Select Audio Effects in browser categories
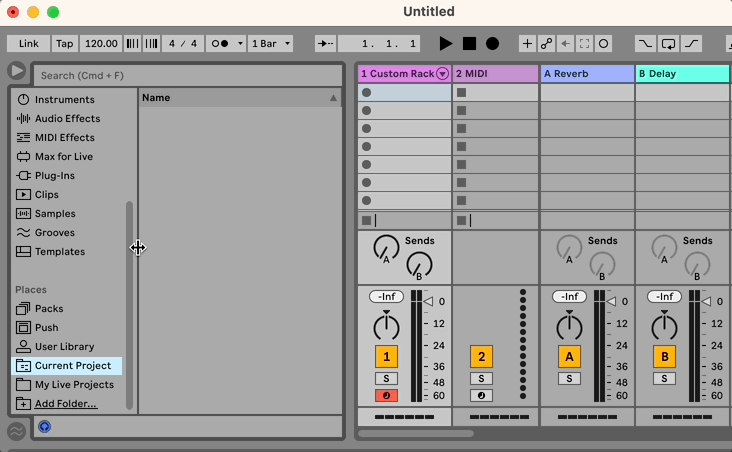Image resolution: width=732 pixels, height=452 pixels. (x=67, y=119)
